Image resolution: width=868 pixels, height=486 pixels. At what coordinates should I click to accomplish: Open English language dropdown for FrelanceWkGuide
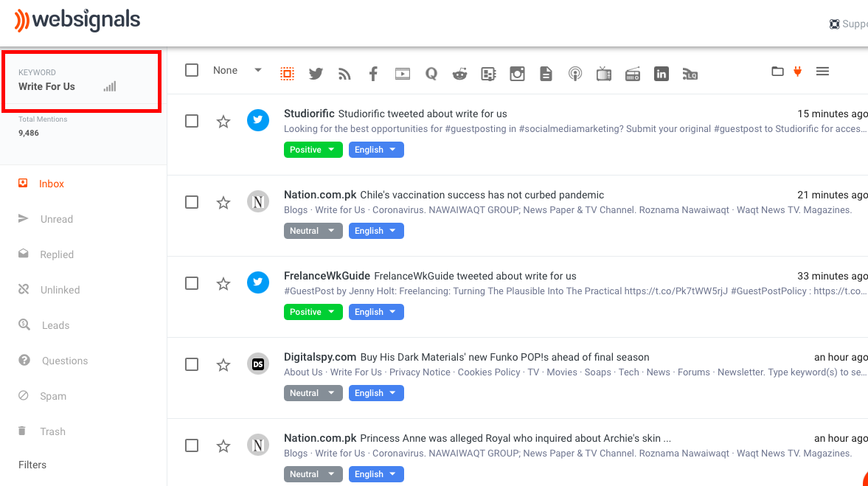click(376, 312)
